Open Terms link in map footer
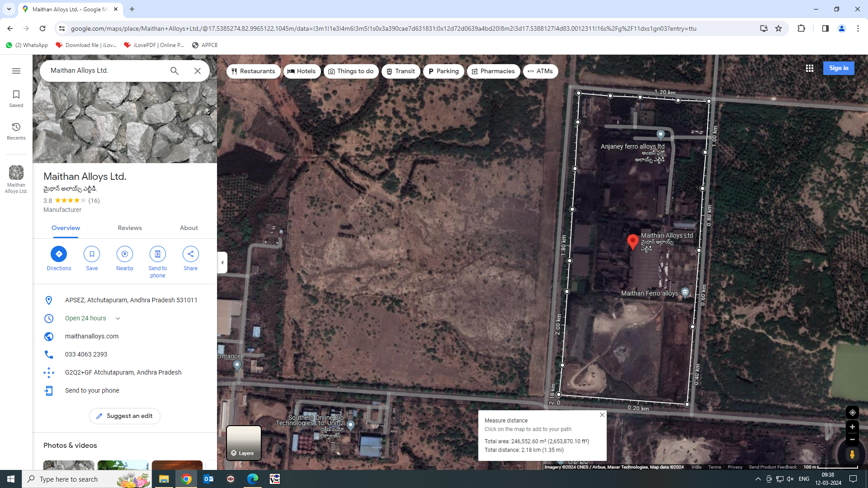The image size is (868, 488). point(714,467)
